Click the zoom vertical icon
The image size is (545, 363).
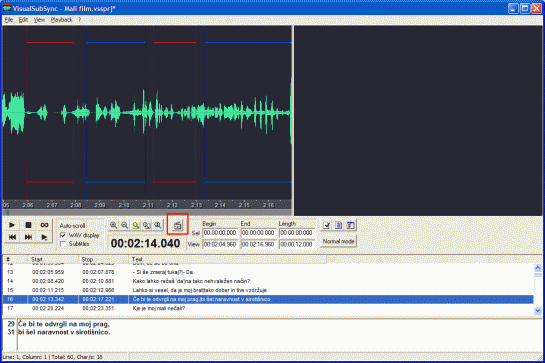coord(158,225)
